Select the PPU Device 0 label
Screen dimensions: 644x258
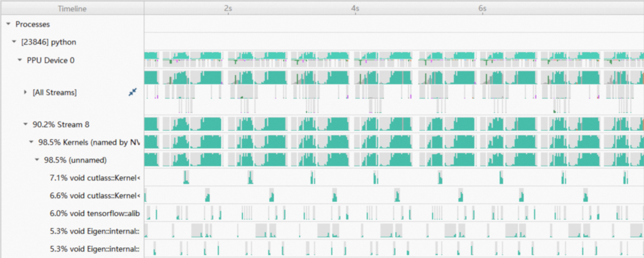[50, 60]
